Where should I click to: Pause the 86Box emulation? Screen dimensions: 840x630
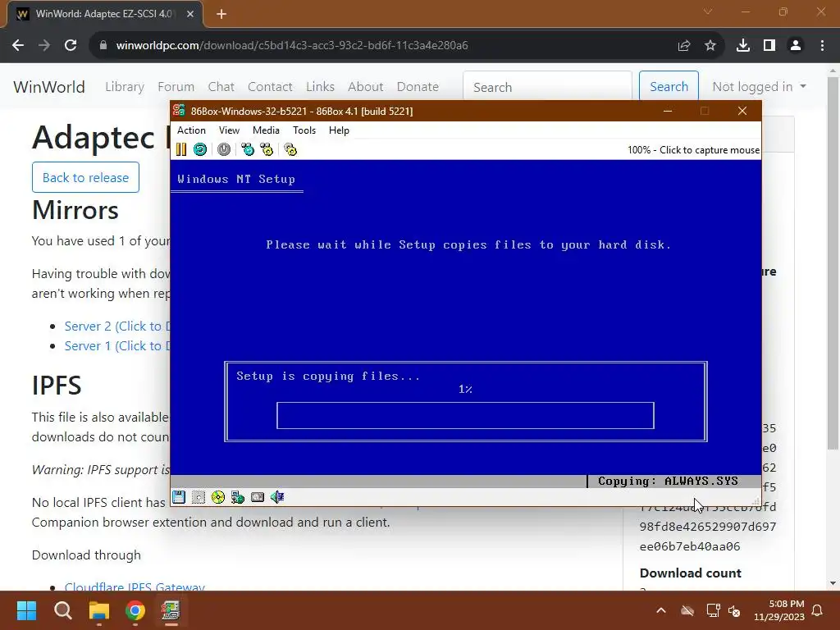click(181, 149)
